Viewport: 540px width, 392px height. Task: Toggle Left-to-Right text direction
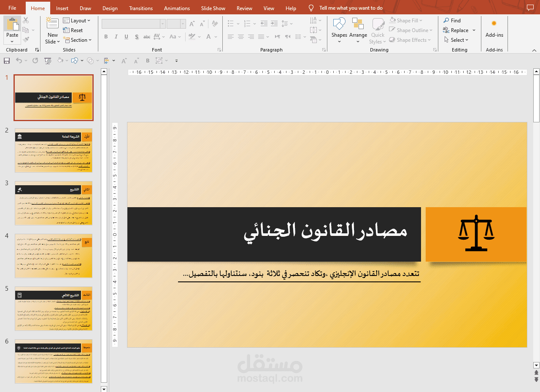coord(278,37)
